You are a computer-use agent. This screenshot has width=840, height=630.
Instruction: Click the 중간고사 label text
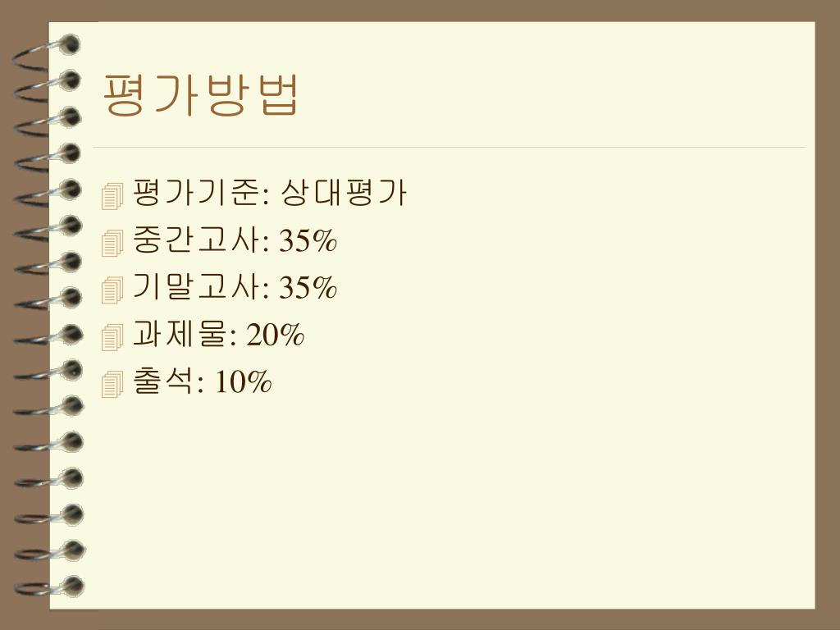(x=197, y=240)
